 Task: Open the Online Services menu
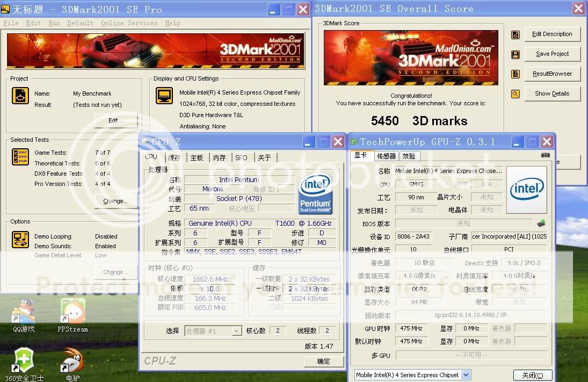click(x=129, y=23)
